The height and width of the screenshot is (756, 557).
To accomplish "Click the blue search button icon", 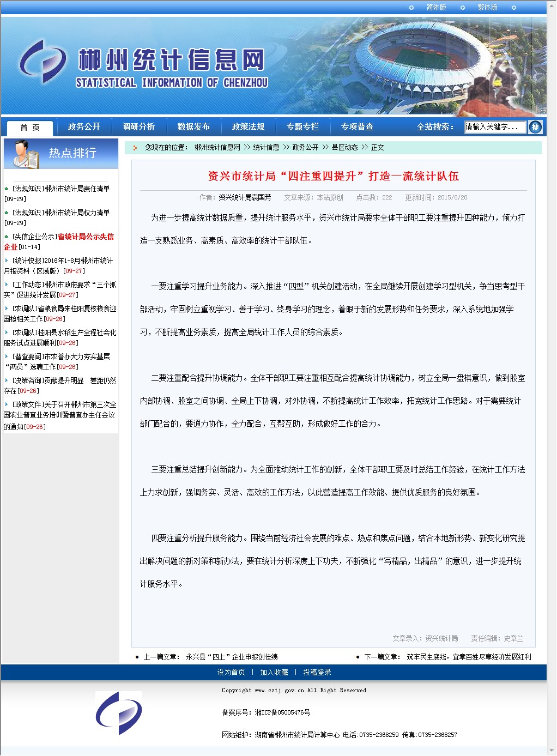I will point(535,127).
